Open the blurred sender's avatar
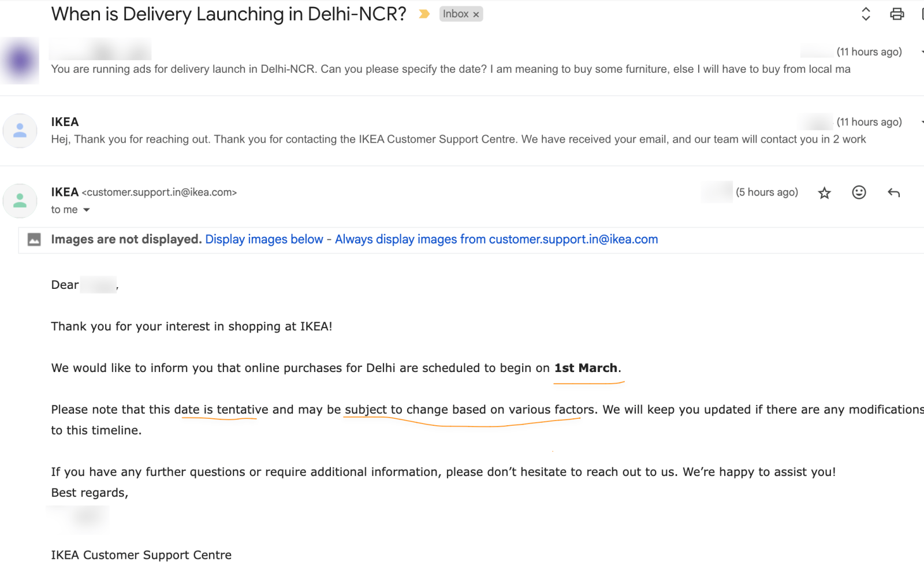Image resolution: width=924 pixels, height=576 pixels. click(x=20, y=61)
